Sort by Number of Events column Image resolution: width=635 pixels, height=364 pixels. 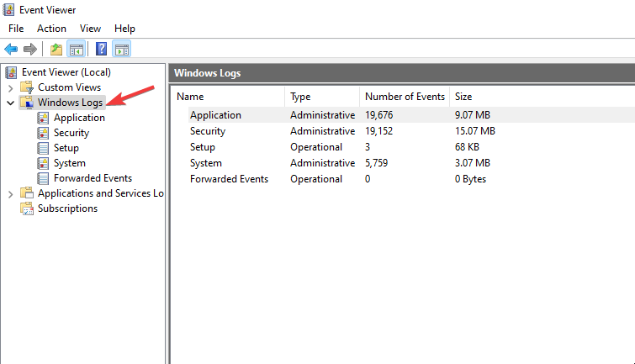[404, 97]
